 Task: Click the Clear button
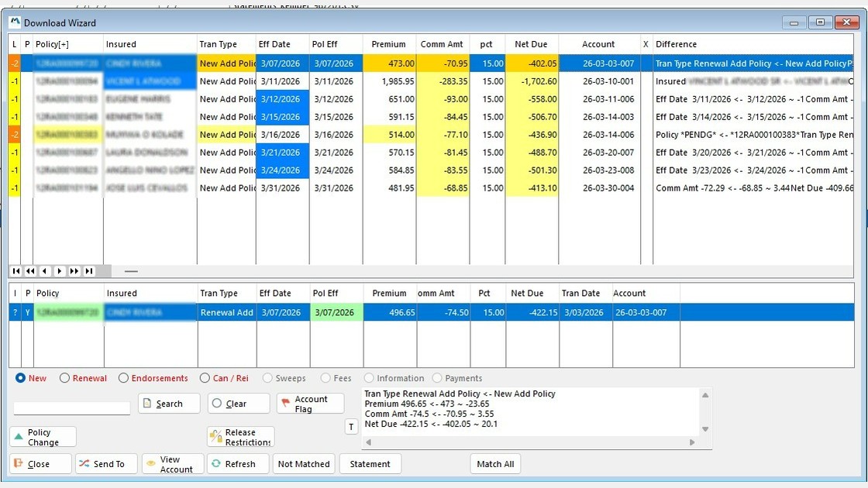pos(239,404)
